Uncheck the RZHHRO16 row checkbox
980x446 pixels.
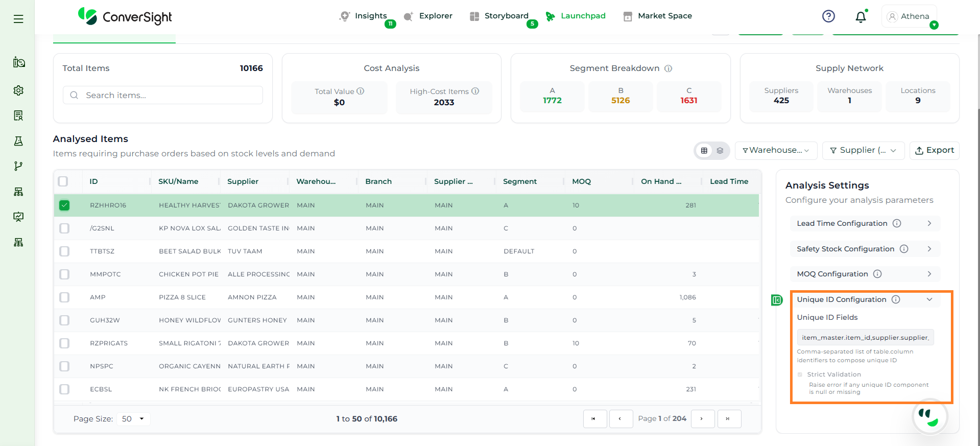click(64, 205)
